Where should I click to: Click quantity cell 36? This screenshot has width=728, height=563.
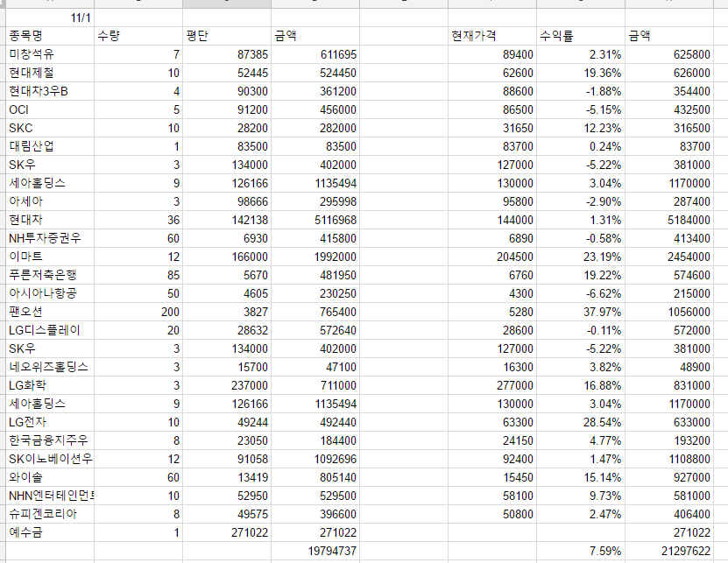click(x=138, y=220)
